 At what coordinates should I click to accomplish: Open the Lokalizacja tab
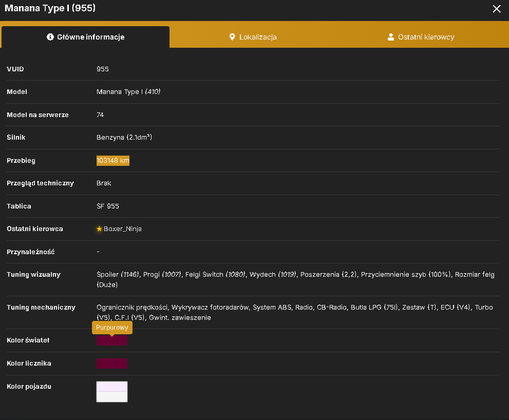click(x=253, y=37)
